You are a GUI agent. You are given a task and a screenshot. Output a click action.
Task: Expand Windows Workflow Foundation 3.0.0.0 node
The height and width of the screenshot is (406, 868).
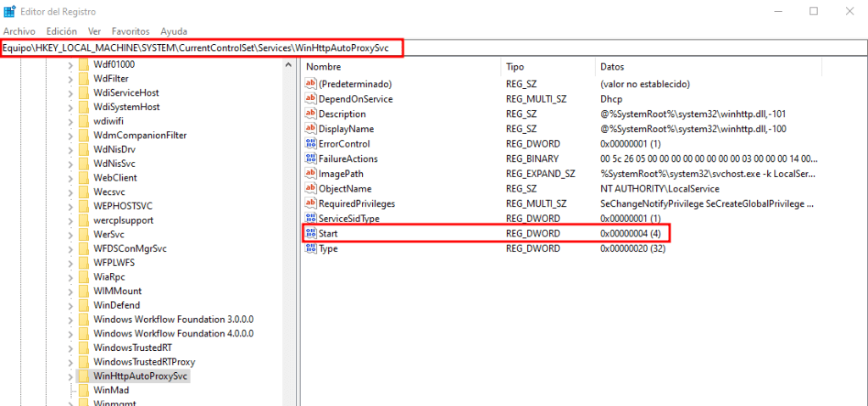click(70, 320)
